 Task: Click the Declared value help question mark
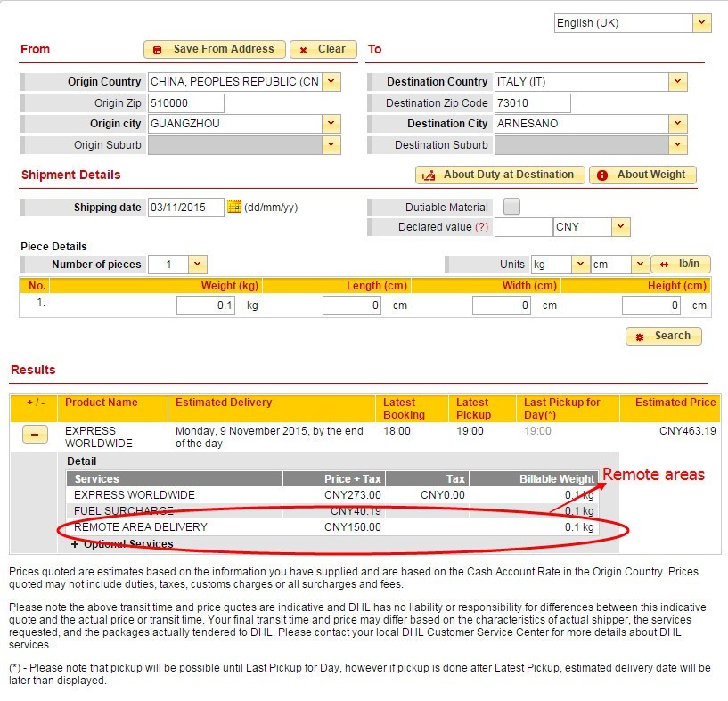click(482, 227)
